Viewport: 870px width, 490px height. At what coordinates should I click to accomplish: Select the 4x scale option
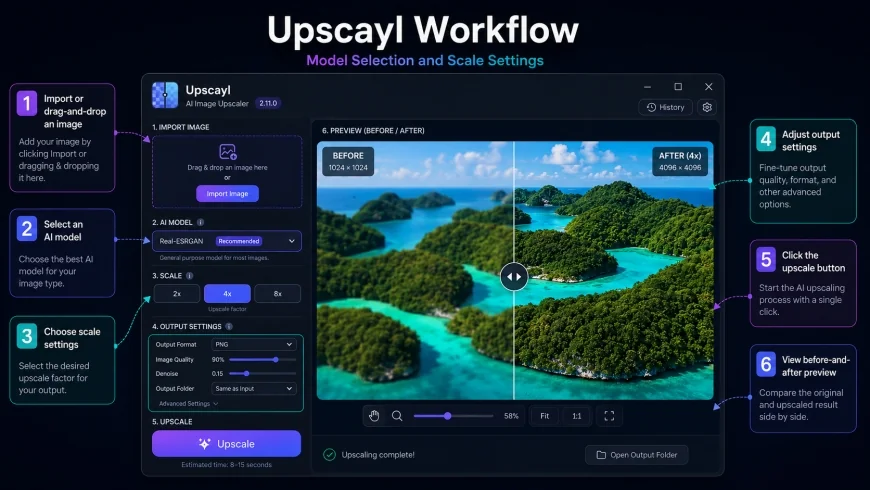tap(227, 294)
